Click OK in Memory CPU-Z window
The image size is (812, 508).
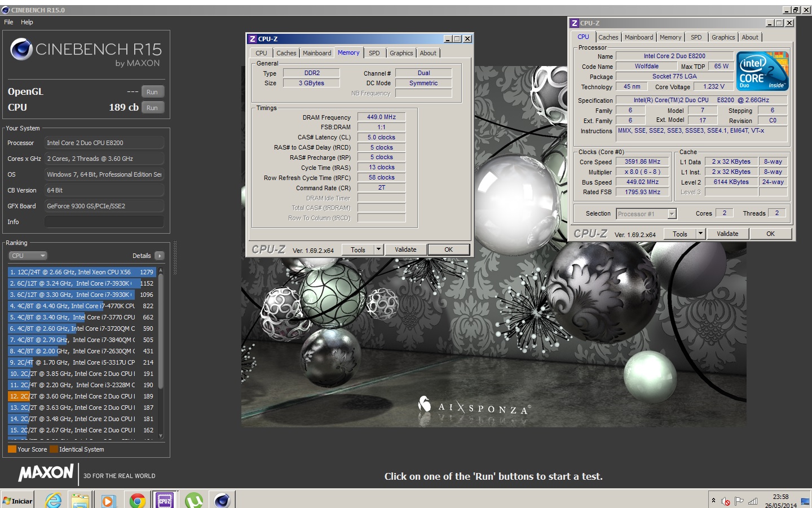coord(448,249)
